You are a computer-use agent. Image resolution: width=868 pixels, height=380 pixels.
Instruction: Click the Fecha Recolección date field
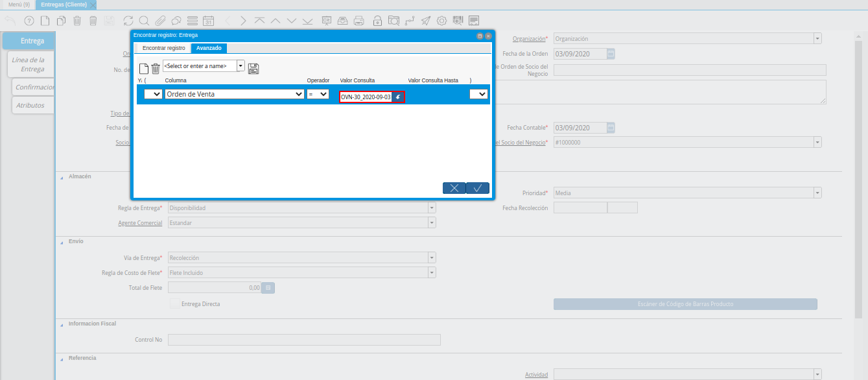580,208
